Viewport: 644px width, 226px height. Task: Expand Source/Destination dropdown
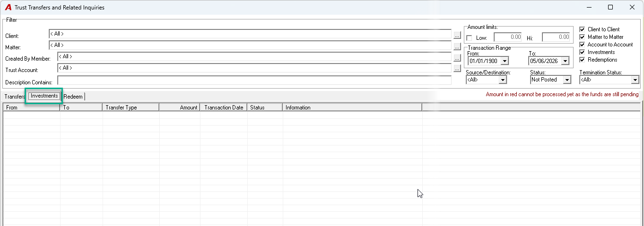503,80
